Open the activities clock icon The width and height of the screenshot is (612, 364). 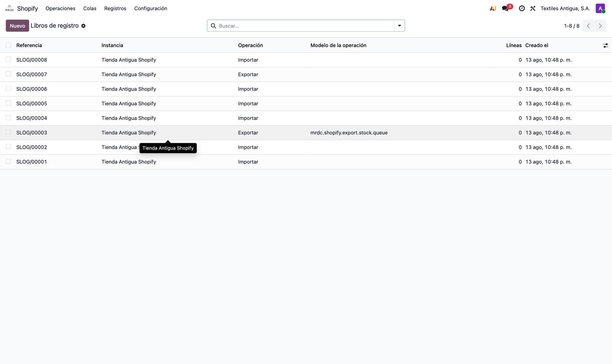pos(522,8)
